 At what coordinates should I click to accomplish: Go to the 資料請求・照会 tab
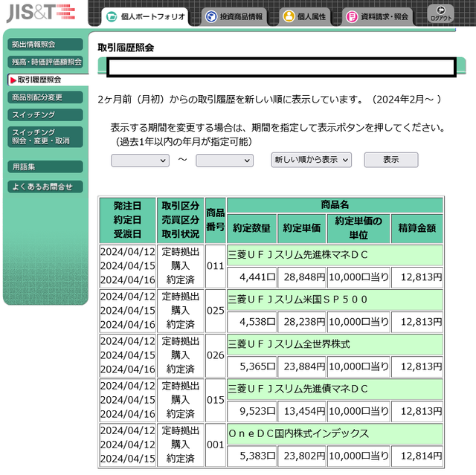377,16
